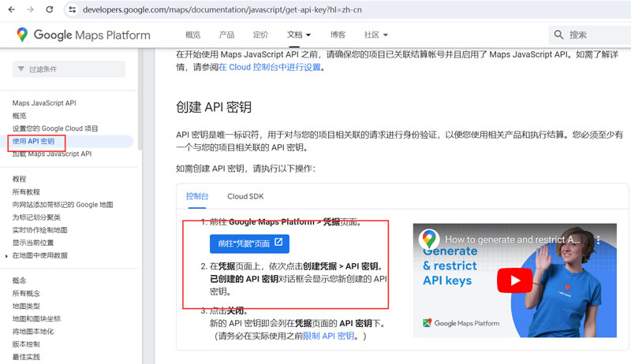This screenshot has height=364, width=631.
Task: Click the 过滤条件 filter input field
Action: click(x=75, y=69)
